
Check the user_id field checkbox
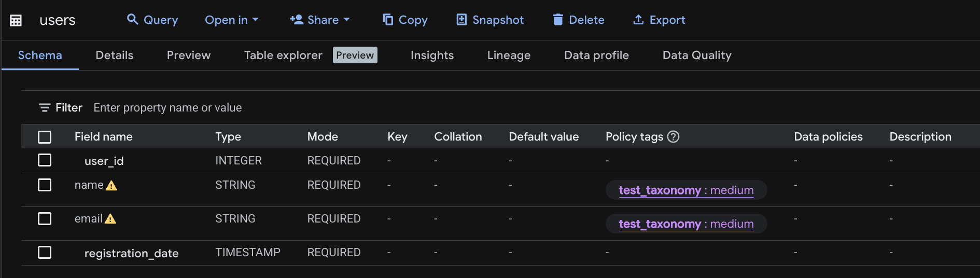(45, 160)
